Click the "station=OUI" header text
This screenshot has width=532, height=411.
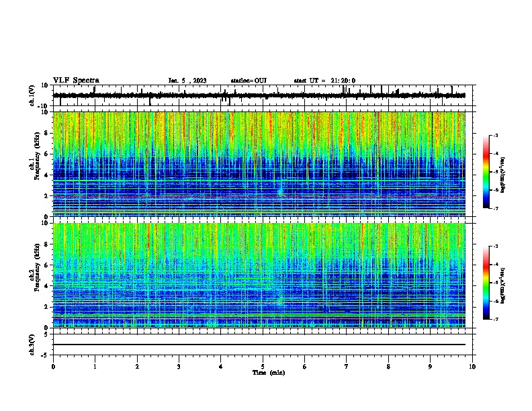pyautogui.click(x=249, y=81)
